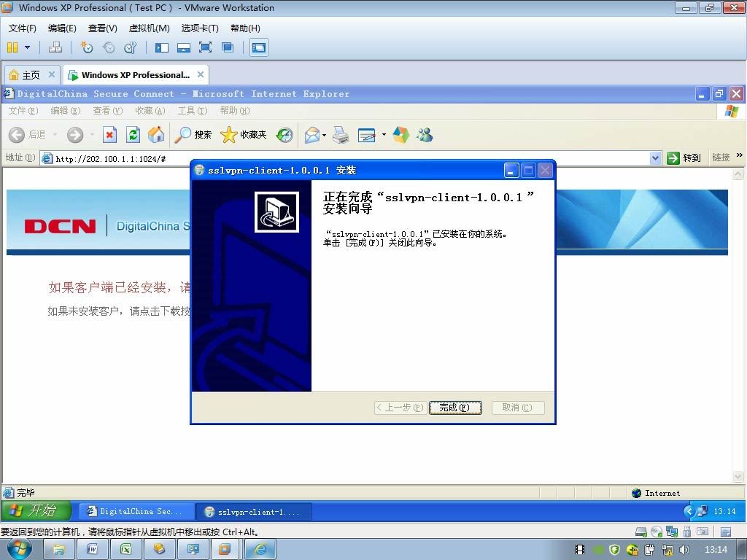
Task: Open the 收藏夹 favorites pane
Action: (x=244, y=135)
